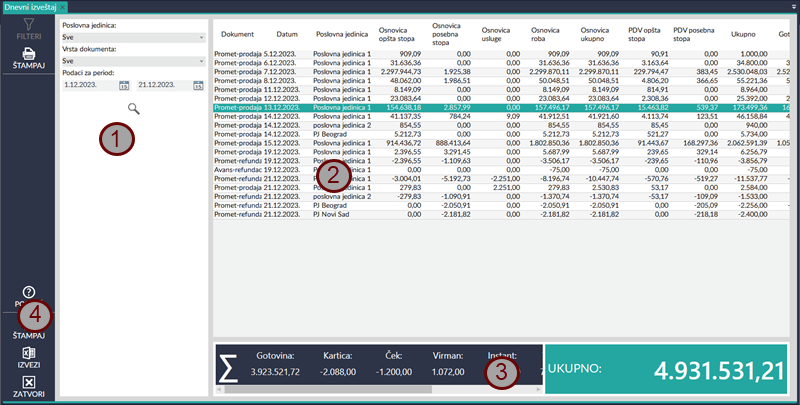Select the Avans-refundac row
Image resolution: width=800 pixels, height=405 pixels.
click(x=501, y=170)
